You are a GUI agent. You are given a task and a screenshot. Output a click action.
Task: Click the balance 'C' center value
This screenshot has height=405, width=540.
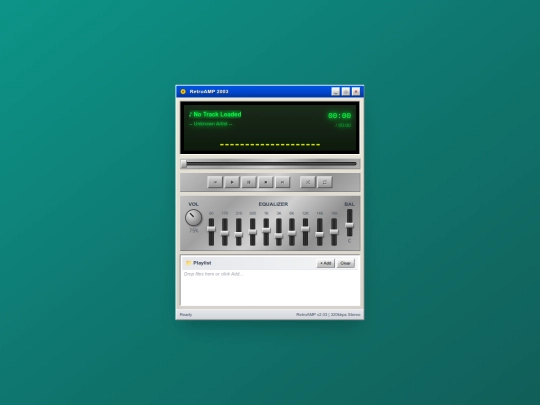tap(349, 241)
